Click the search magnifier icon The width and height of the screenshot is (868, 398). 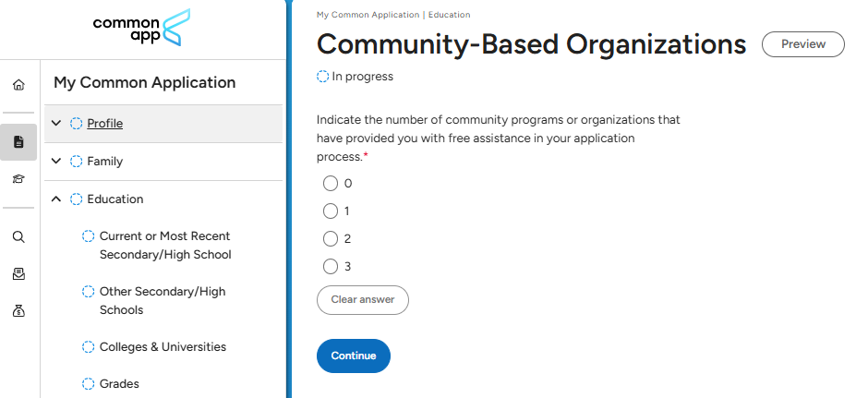tap(18, 237)
